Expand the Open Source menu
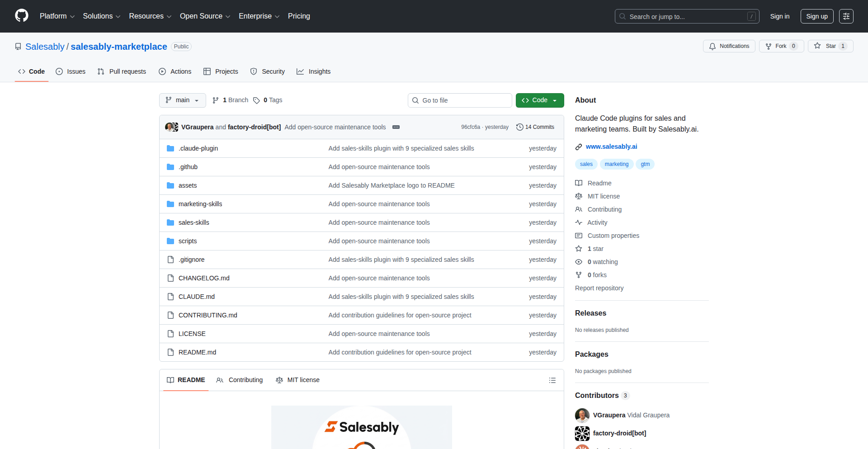 pos(205,16)
